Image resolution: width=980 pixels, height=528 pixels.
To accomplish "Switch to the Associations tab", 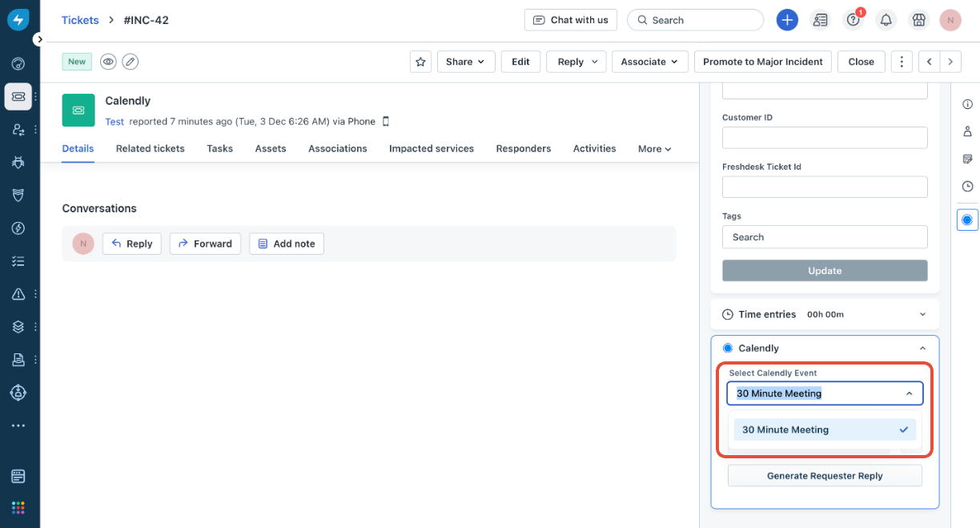I will [x=338, y=149].
